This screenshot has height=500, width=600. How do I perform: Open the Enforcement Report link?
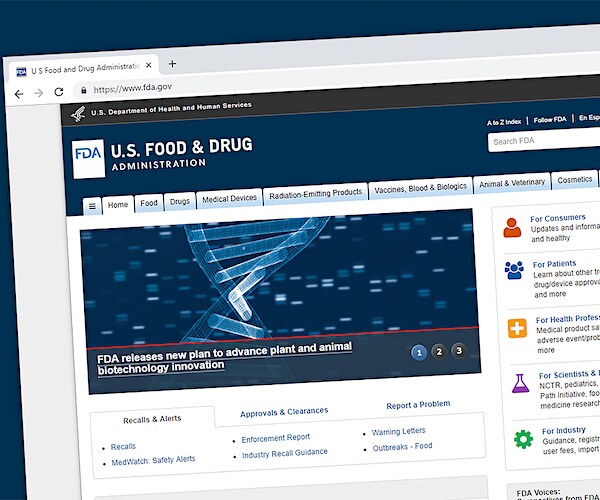[x=276, y=437]
